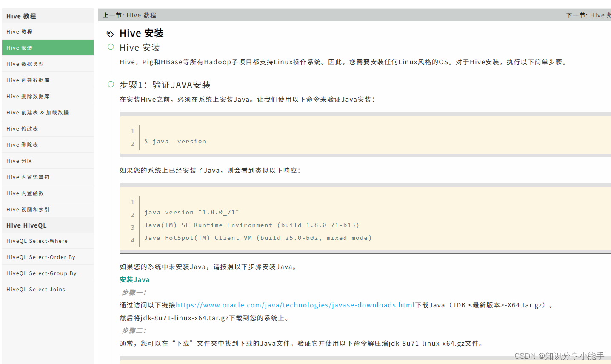Open the Oracle Java downloads URL
The width and height of the screenshot is (611, 364).
click(295, 305)
